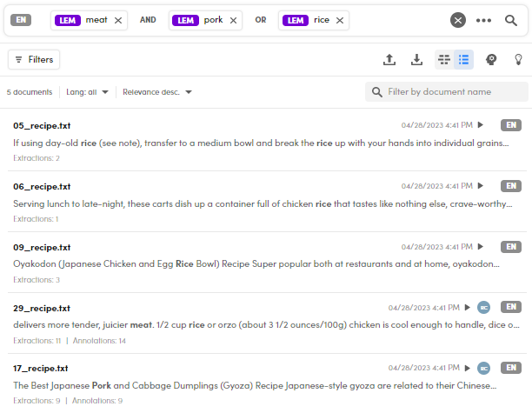Open document 09_recipe.txt
532x413 pixels.
click(x=42, y=247)
